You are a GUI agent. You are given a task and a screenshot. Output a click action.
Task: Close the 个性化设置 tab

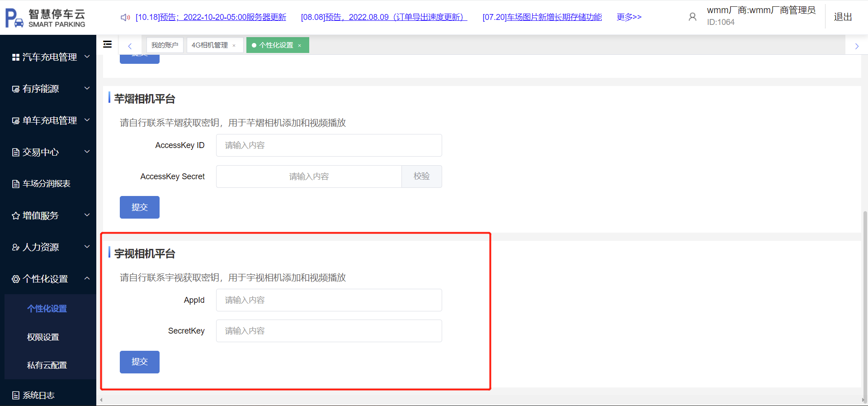tap(300, 45)
